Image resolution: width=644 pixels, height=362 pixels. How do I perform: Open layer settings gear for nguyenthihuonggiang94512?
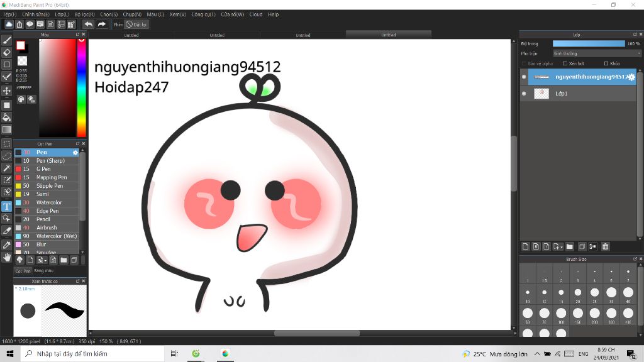click(631, 77)
